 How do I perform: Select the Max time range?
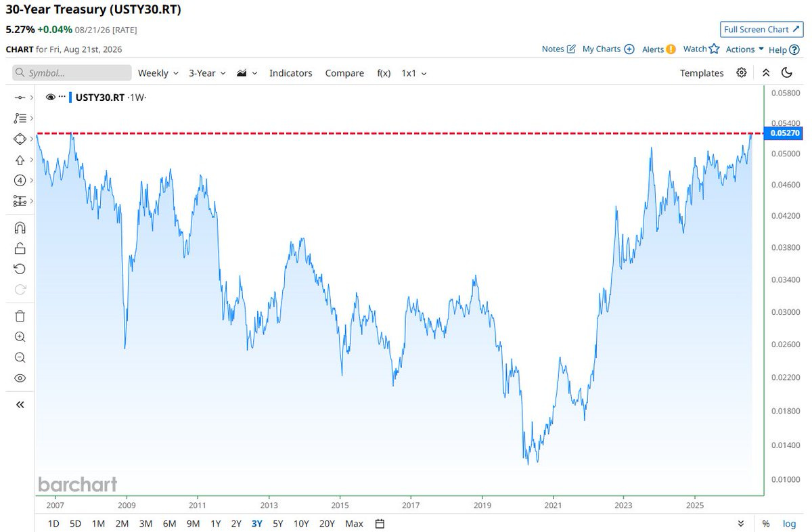(x=354, y=523)
